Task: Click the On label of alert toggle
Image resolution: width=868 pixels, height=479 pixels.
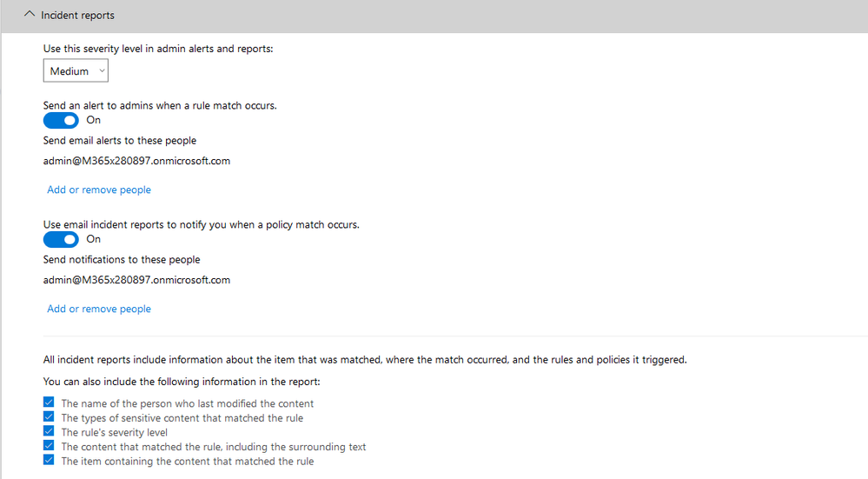Action: point(94,120)
